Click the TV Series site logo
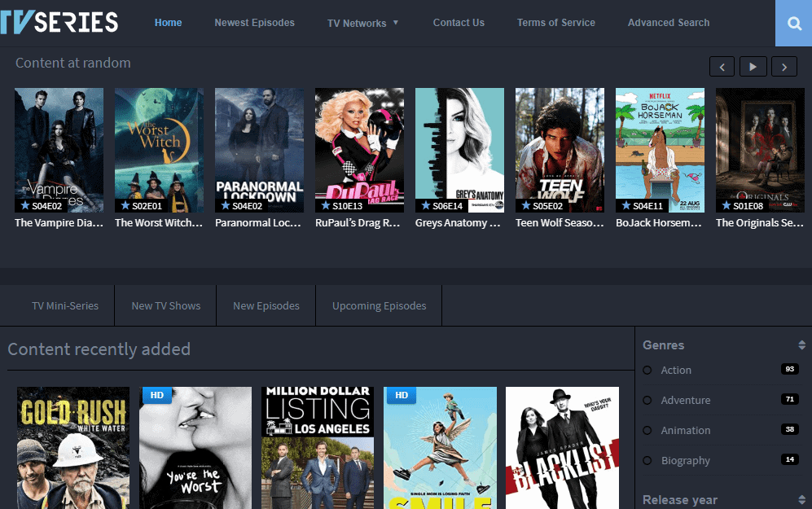Image resolution: width=812 pixels, height=509 pixels. coord(59,22)
